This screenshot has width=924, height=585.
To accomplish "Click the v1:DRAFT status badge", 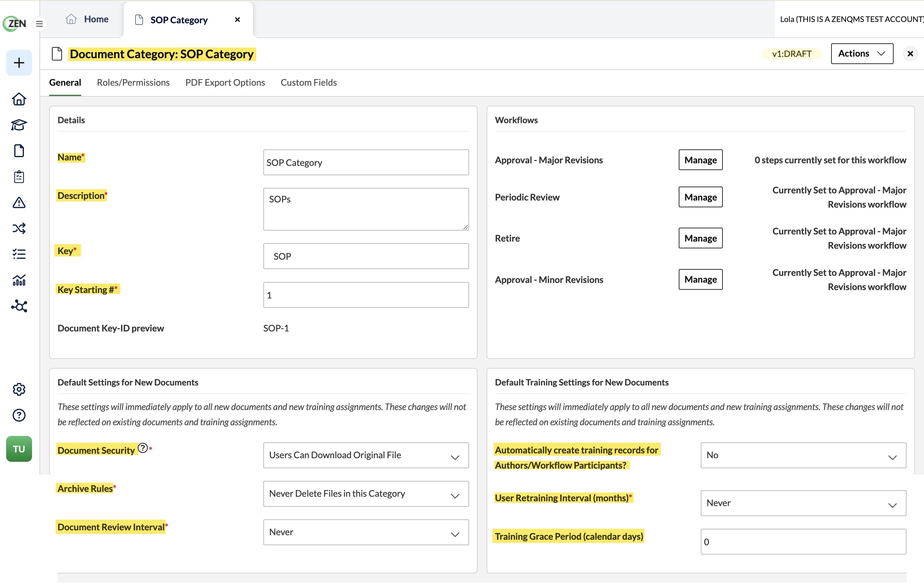I will tap(791, 54).
